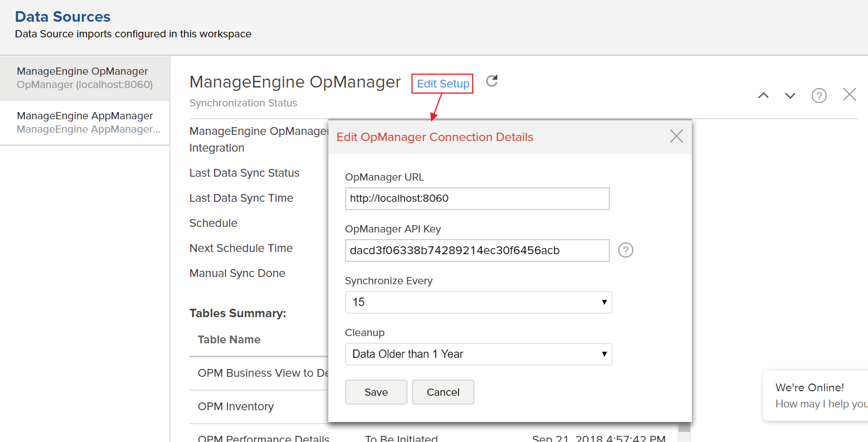Click help icon next to OpManager API Key
This screenshot has width=868, height=442.
pyautogui.click(x=626, y=250)
